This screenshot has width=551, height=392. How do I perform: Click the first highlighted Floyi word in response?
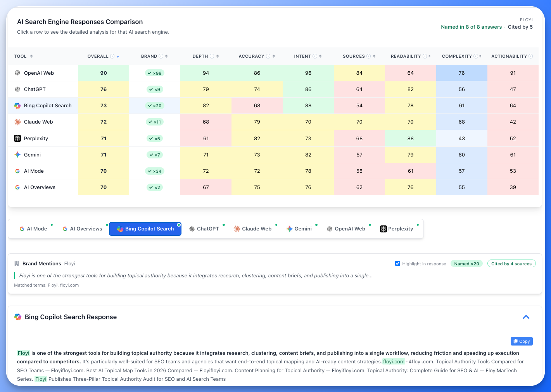[24, 353]
